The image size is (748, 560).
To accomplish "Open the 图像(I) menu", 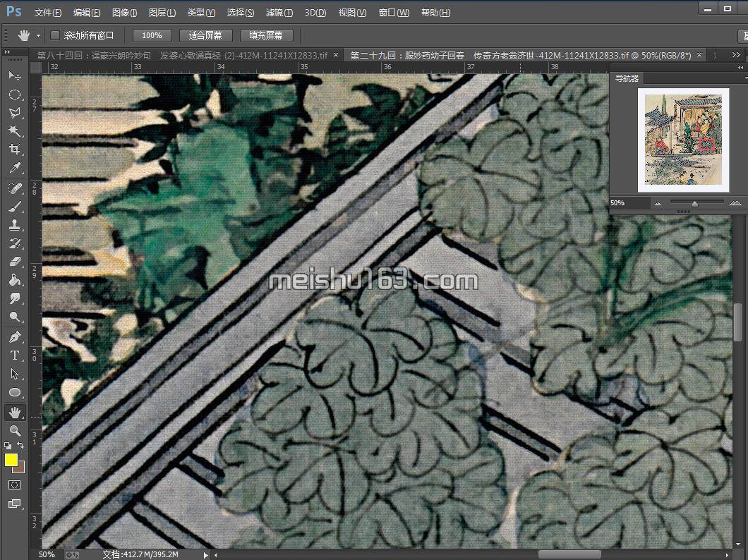I will (x=124, y=13).
